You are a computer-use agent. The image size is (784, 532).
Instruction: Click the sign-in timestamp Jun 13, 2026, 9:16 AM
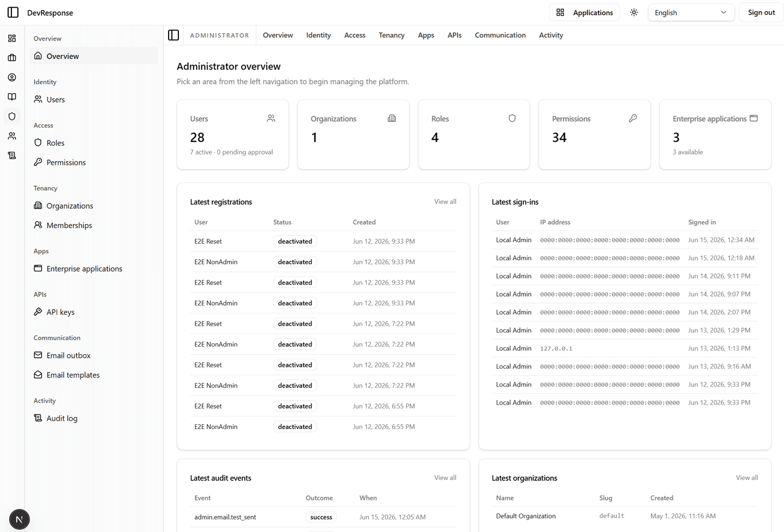click(719, 367)
